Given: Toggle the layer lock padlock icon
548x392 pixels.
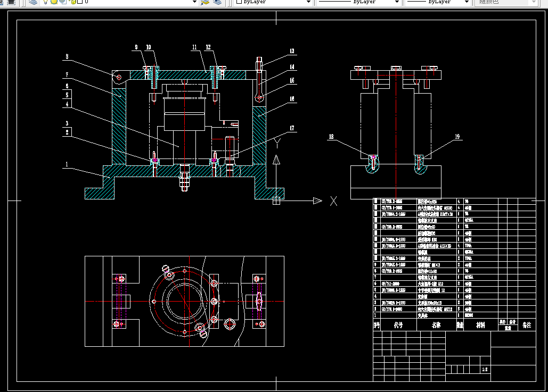Looking at the screenshot, I should tap(72, 2).
